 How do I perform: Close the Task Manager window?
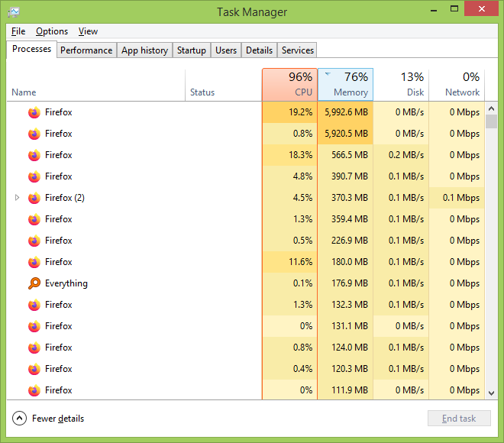click(481, 8)
